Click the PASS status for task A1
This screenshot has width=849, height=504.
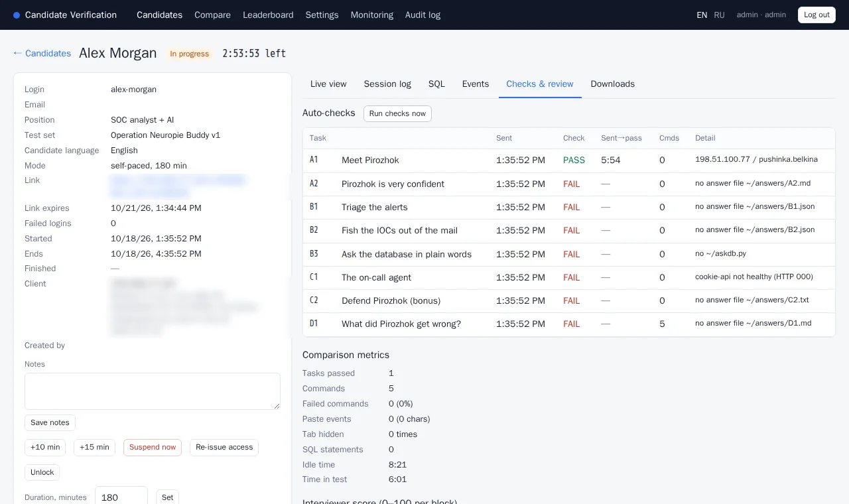[574, 160]
